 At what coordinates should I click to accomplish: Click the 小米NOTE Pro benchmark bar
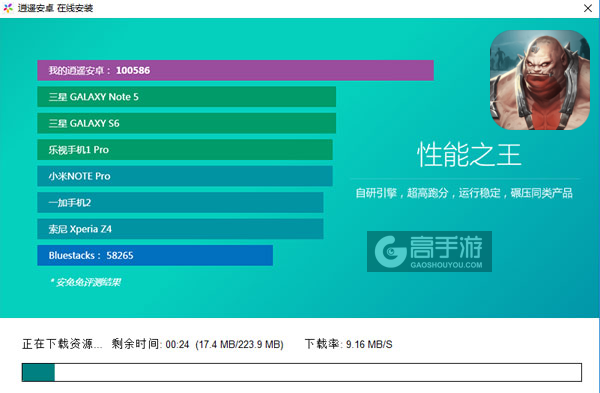click(185, 176)
